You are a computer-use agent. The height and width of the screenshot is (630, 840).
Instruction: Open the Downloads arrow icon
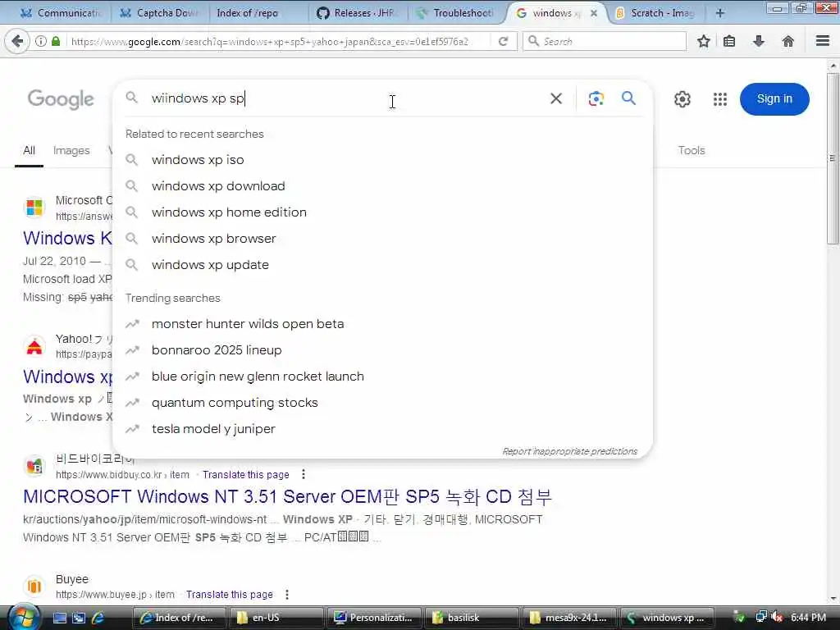(x=759, y=41)
